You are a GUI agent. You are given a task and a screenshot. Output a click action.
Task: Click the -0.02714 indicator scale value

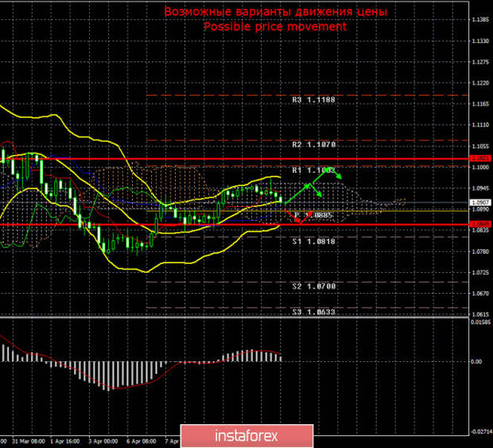(481, 432)
